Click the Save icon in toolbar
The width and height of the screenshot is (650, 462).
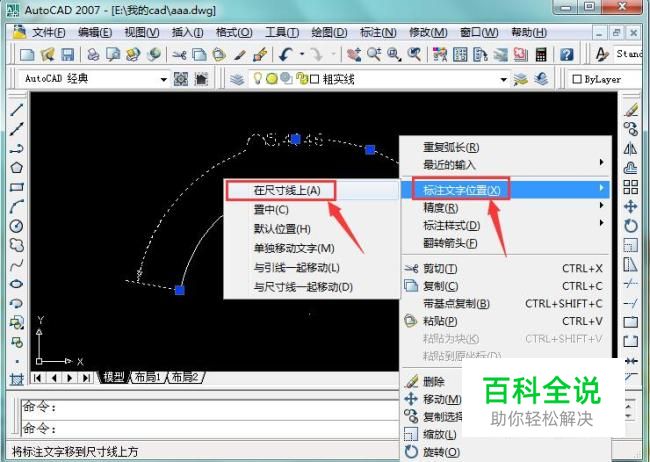coord(67,54)
